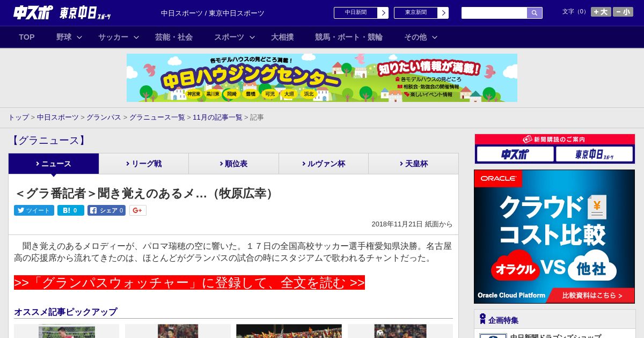Click 東京中日スポーツ subscription banner button

[594, 154]
